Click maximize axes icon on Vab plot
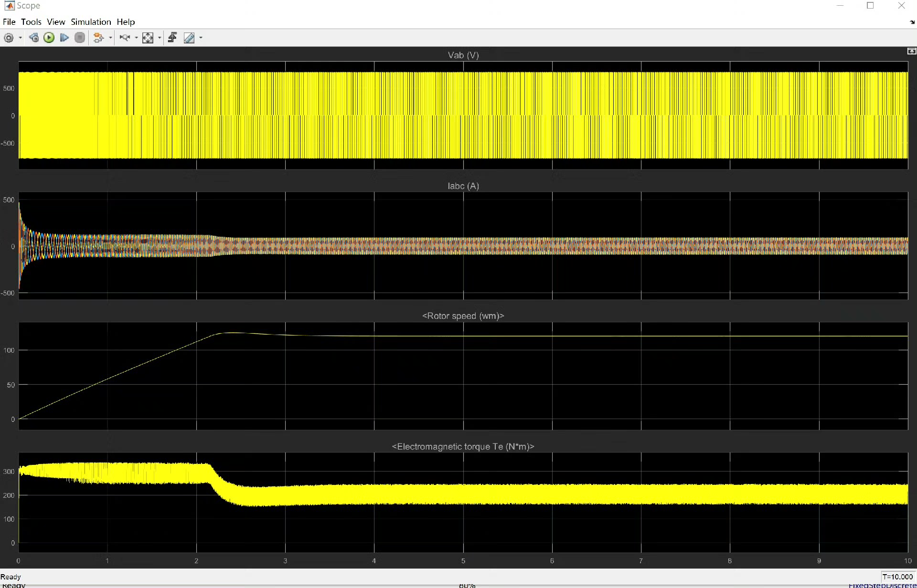 point(911,51)
